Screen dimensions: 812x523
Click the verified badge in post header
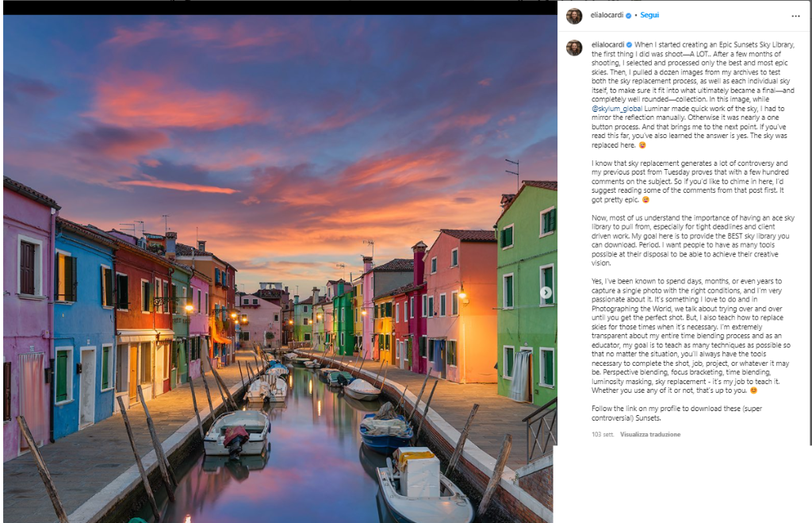point(630,16)
